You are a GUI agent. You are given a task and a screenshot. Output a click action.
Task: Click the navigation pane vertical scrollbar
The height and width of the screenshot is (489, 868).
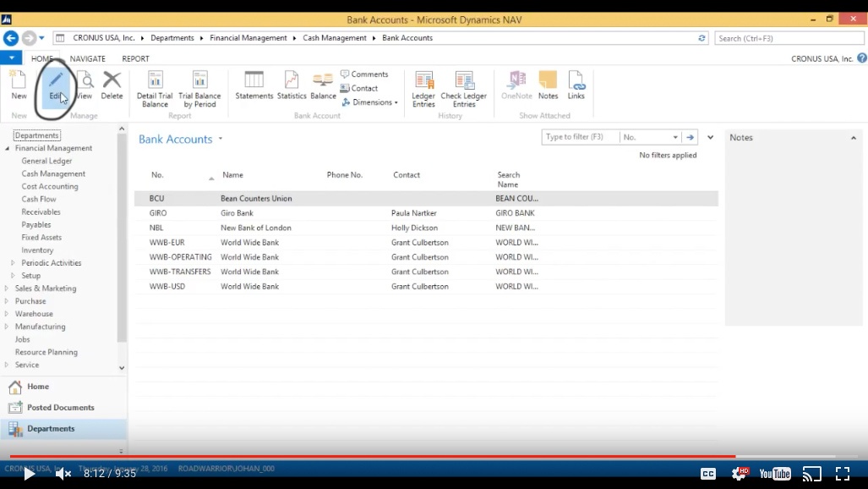(x=122, y=239)
